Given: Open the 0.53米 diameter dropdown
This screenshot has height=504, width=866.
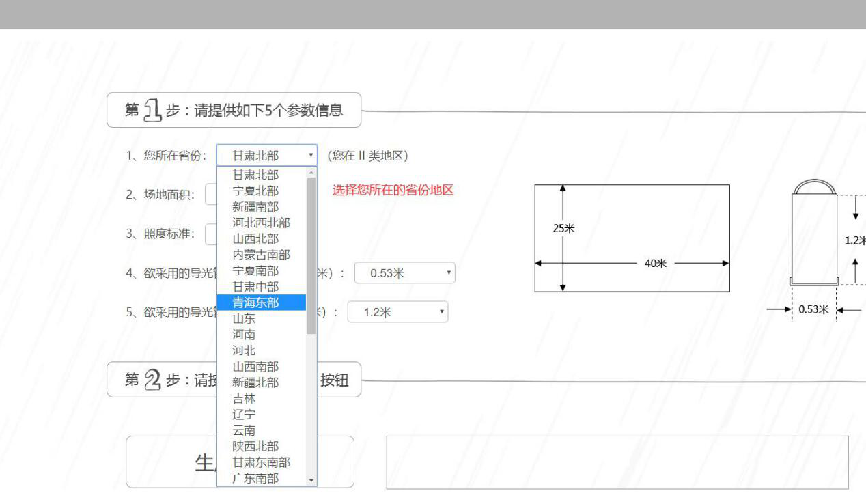Looking at the screenshot, I should click(x=404, y=273).
